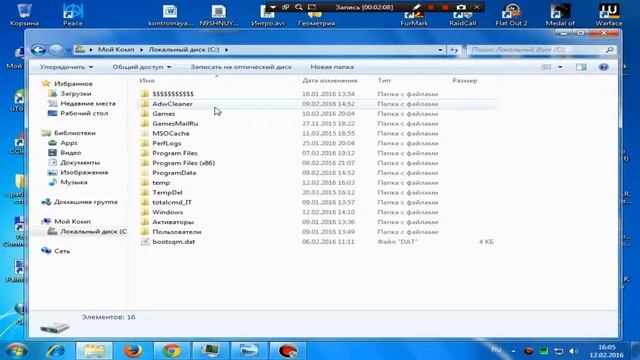Sort by the Имя column header

point(147,80)
